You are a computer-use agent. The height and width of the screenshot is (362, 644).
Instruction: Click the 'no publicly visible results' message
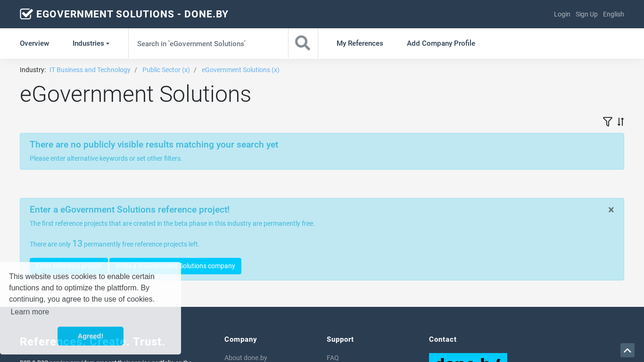click(x=154, y=145)
